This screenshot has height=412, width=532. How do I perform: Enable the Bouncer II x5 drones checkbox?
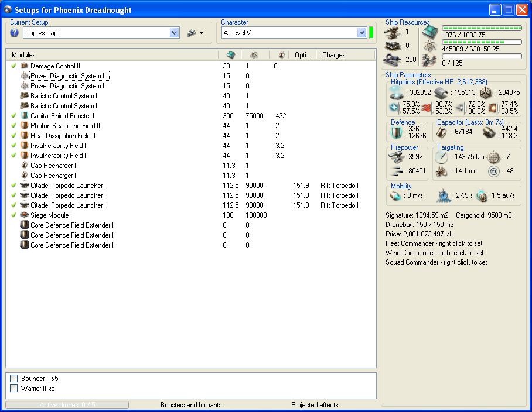(14, 379)
